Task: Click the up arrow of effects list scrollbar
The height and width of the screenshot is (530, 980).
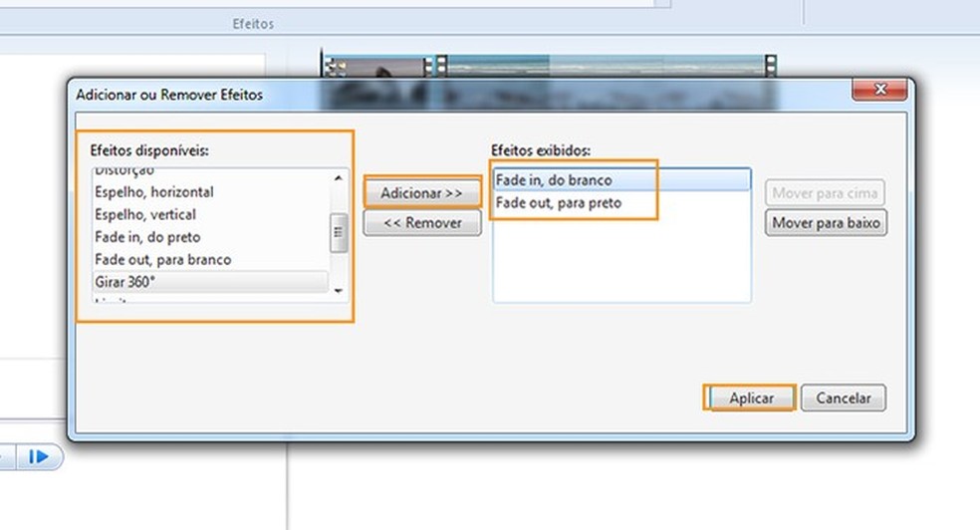Action: click(339, 178)
